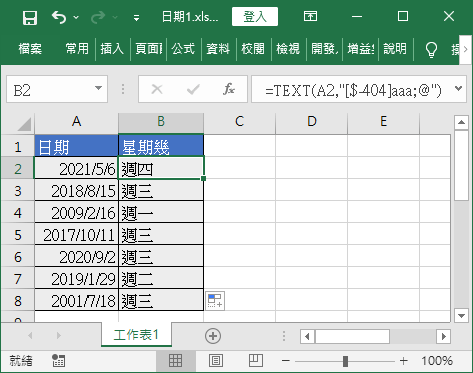Click the previous sheet navigation arrow
The image size is (473, 373).
pos(30,335)
